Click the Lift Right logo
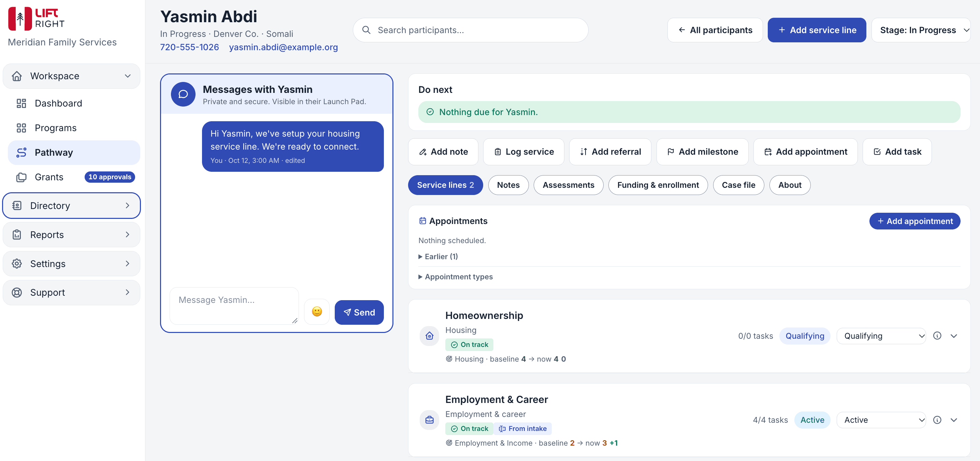The width and height of the screenshot is (980, 461). (x=37, y=18)
